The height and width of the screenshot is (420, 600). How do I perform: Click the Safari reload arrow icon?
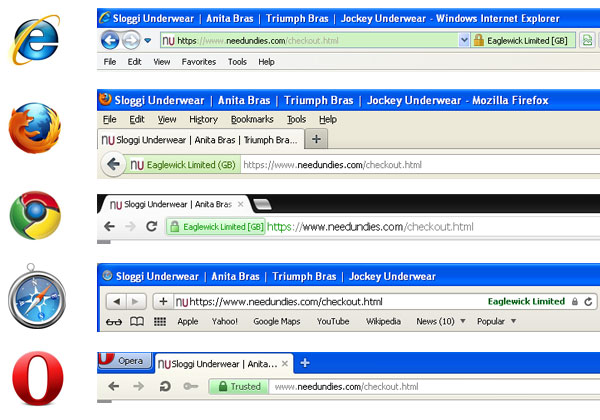[588, 301]
